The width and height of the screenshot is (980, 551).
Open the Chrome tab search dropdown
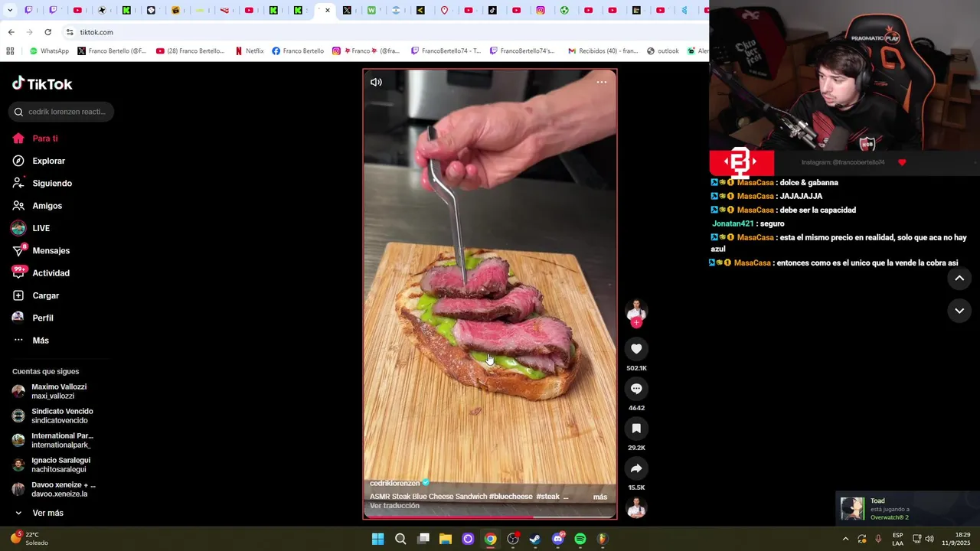point(11,11)
